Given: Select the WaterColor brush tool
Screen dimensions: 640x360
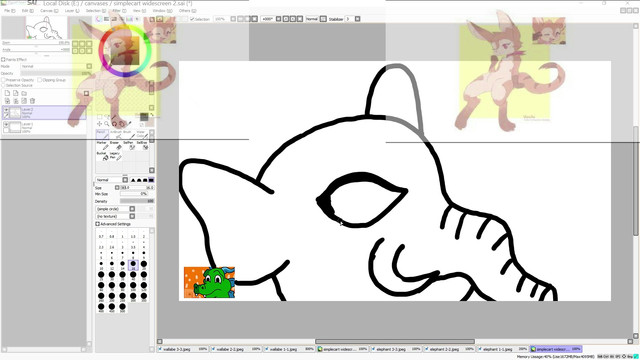Looking at the screenshot, I should (x=141, y=134).
